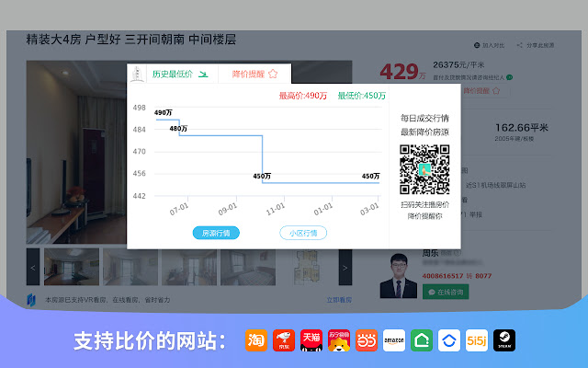Image resolution: width=588 pixels, height=368 pixels.
Task: Click the 429万 listing price
Action: [402, 71]
